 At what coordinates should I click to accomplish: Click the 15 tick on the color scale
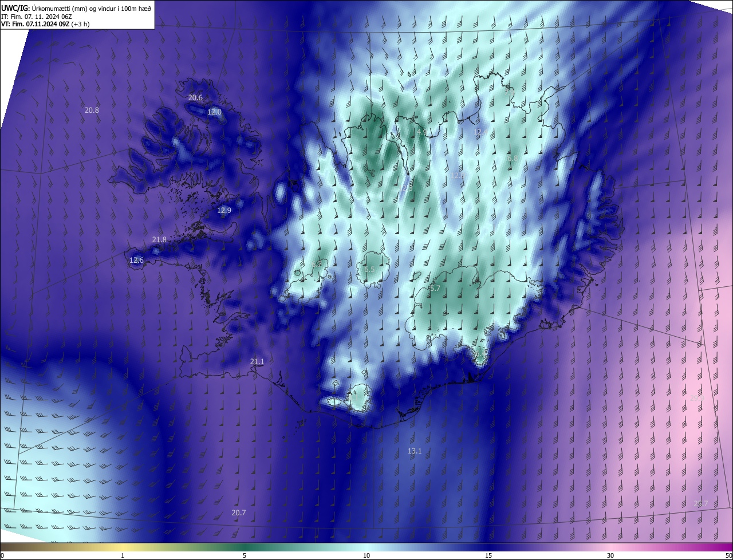[x=488, y=555]
